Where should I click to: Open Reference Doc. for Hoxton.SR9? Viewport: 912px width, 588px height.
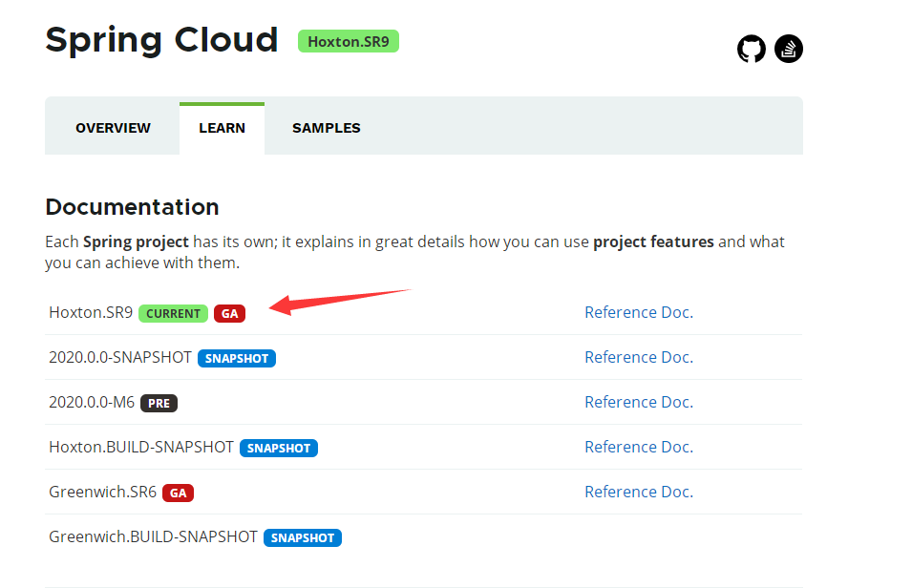pos(639,312)
